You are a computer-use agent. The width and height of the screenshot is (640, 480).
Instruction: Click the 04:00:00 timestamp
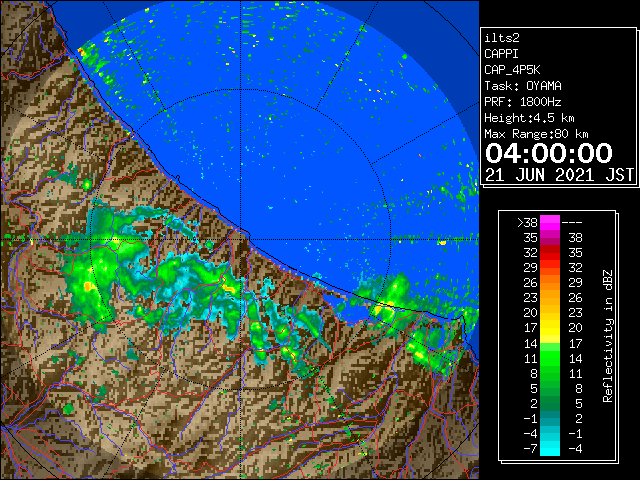[549, 153]
